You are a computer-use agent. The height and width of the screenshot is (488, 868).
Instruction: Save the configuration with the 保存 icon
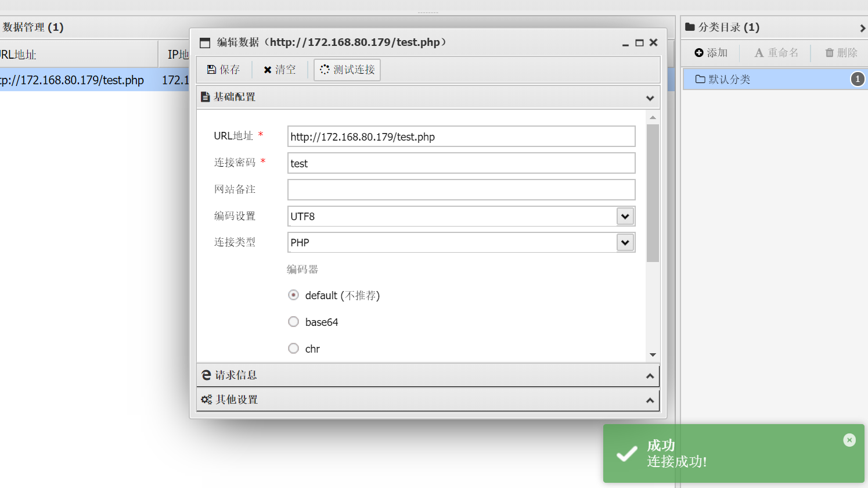pyautogui.click(x=212, y=69)
